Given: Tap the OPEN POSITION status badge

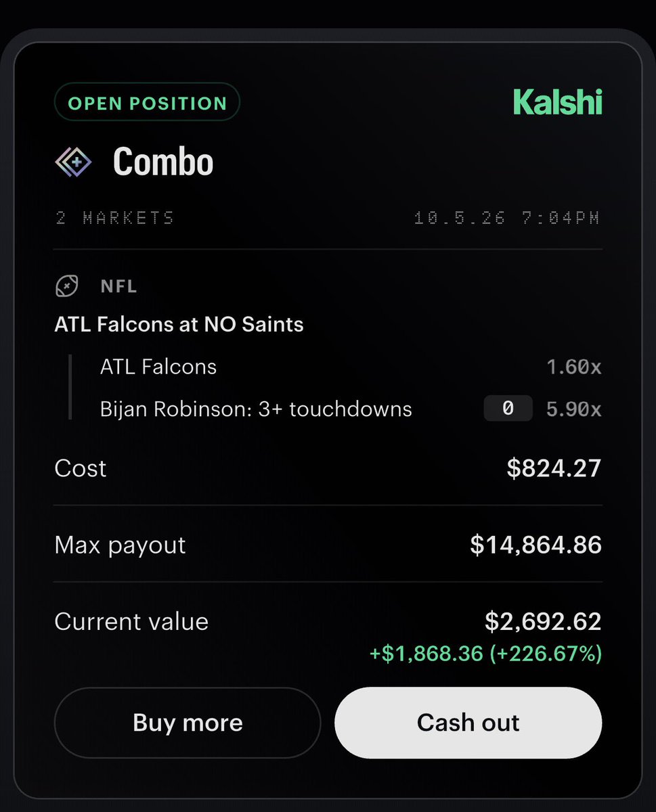Looking at the screenshot, I should click(147, 104).
